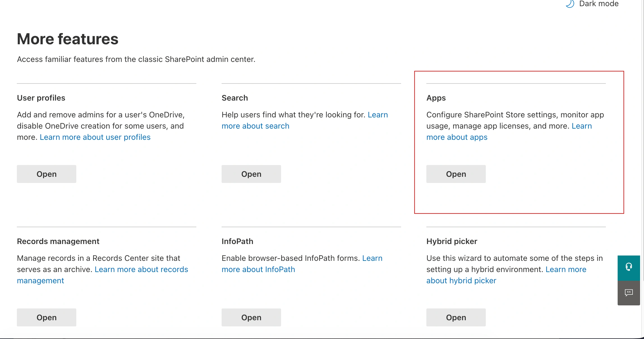The width and height of the screenshot is (644, 339).
Task: Click the 'InfoPath' card heading
Action: (237, 241)
